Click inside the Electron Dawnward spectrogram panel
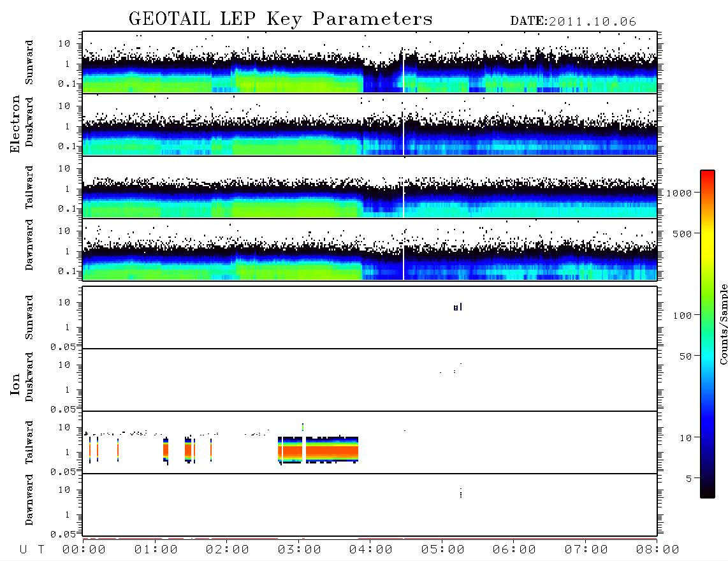 pyautogui.click(x=370, y=249)
